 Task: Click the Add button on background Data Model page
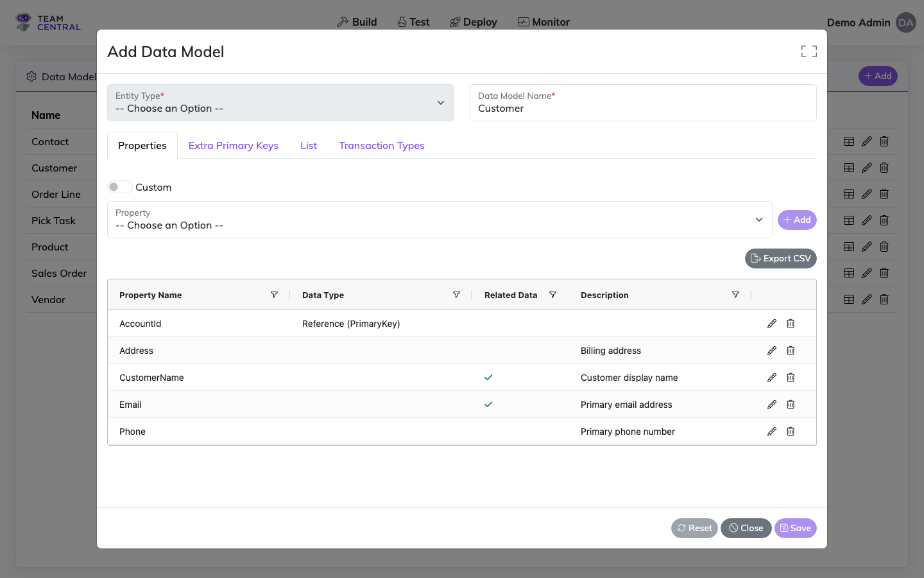click(878, 76)
